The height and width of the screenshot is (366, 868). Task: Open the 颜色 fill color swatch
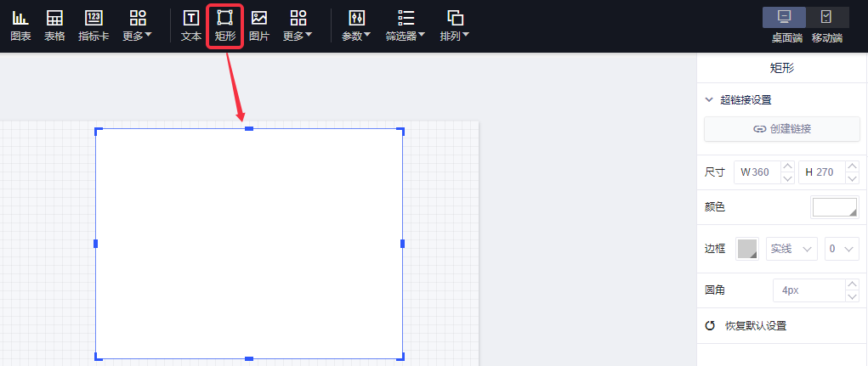coord(834,207)
